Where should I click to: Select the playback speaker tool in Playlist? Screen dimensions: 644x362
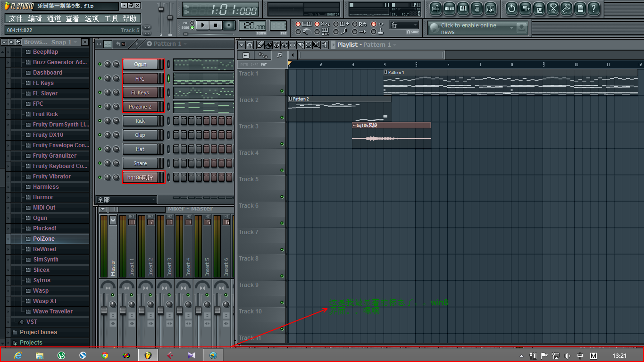pyautogui.click(x=324, y=45)
